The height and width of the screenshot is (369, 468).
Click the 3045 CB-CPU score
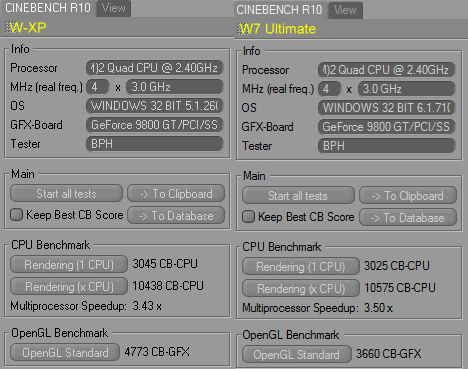click(165, 264)
